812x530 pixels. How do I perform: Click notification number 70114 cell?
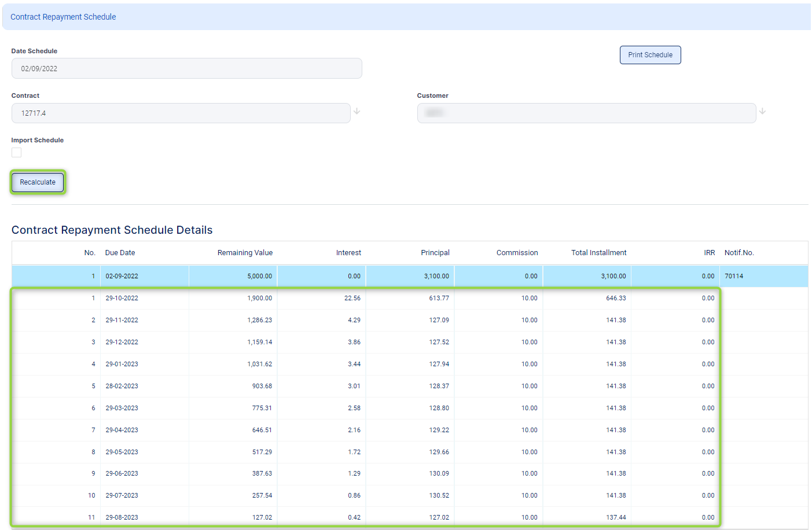(734, 276)
